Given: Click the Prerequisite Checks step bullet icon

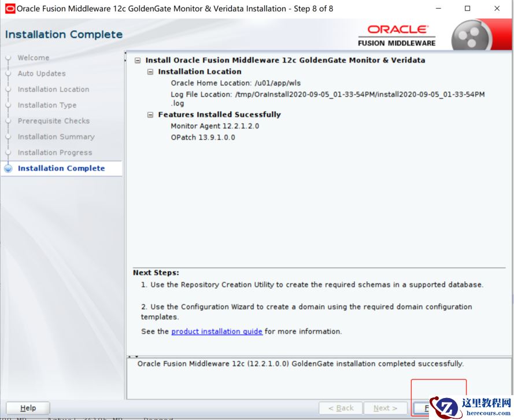Looking at the screenshot, I should (x=8, y=121).
